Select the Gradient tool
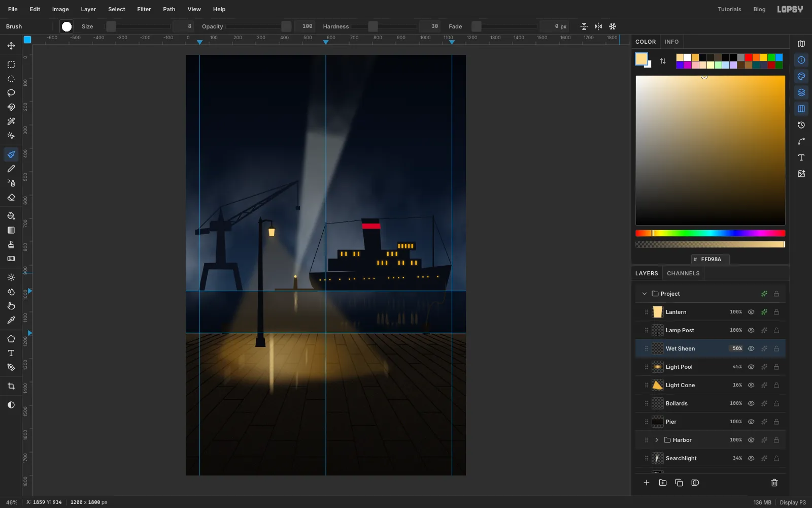 pos(11,230)
